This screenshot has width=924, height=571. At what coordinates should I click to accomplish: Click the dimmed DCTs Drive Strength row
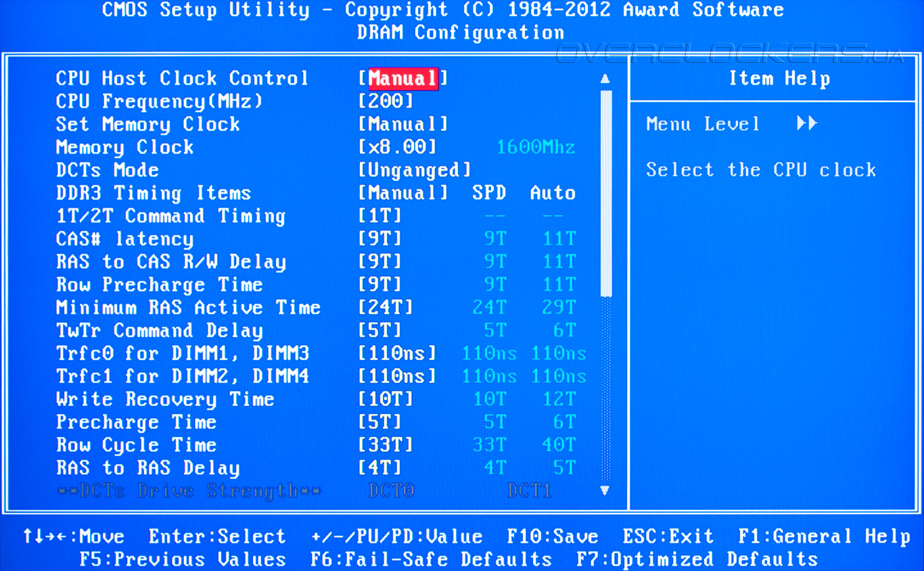(304, 491)
